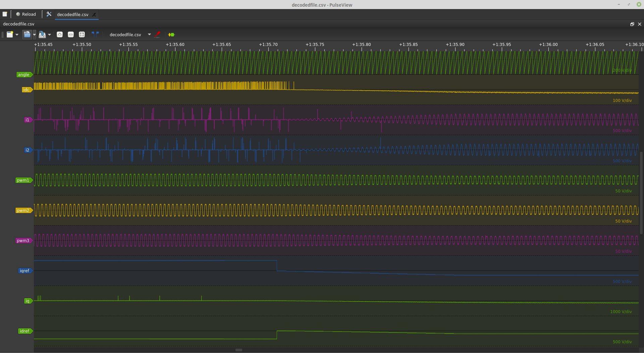The height and width of the screenshot is (353, 644).
Task: Zoom out with the minus icon
Action: [x=71, y=35]
